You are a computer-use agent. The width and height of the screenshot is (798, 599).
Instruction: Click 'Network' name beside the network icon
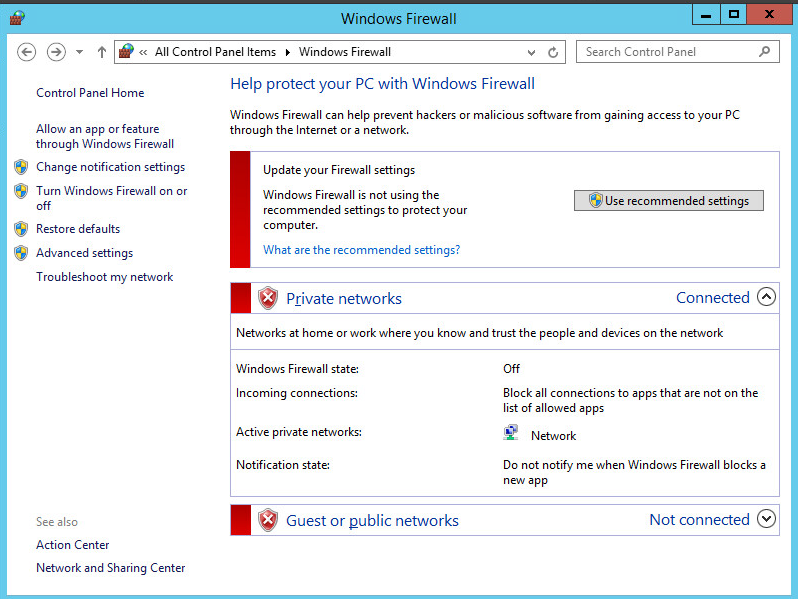tap(553, 436)
